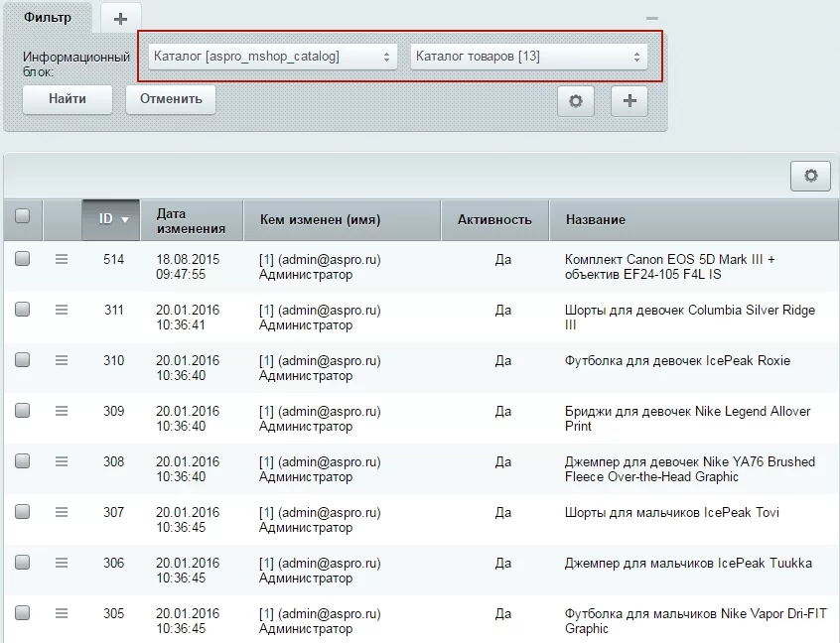This screenshot has height=643, width=840.
Task: Open action menu for row 306
Action: coord(62,563)
